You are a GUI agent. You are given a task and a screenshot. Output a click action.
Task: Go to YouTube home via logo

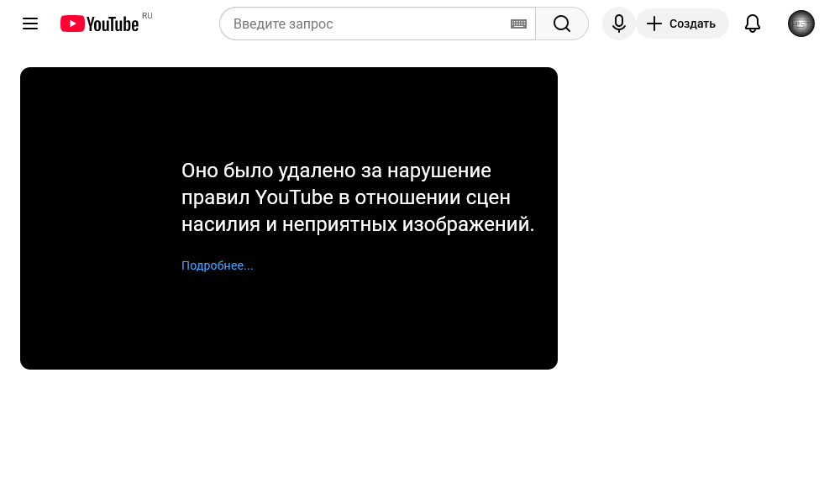(100, 24)
